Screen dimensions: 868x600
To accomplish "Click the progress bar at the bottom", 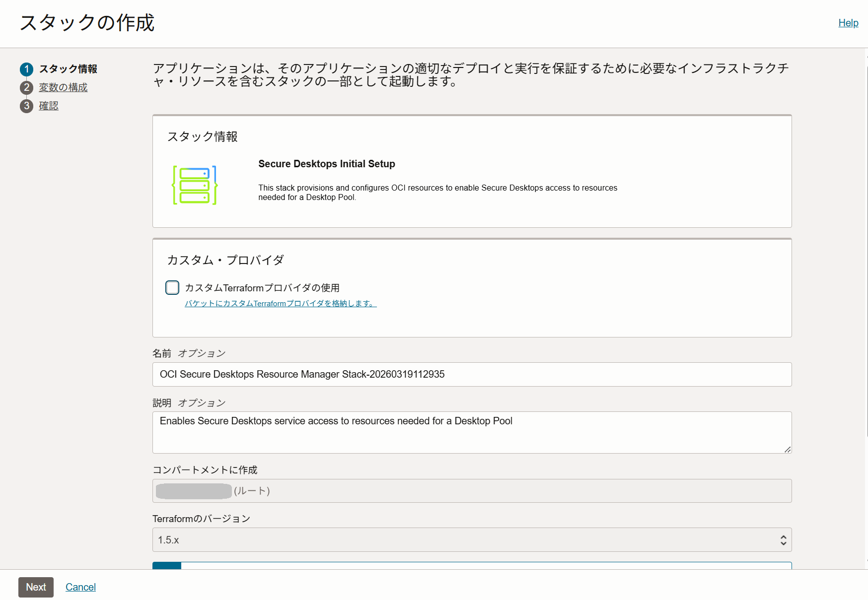I will tap(472, 566).
